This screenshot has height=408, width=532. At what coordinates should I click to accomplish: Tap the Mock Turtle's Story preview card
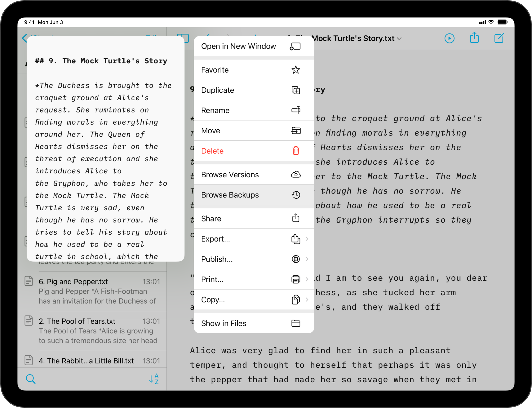[106, 149]
